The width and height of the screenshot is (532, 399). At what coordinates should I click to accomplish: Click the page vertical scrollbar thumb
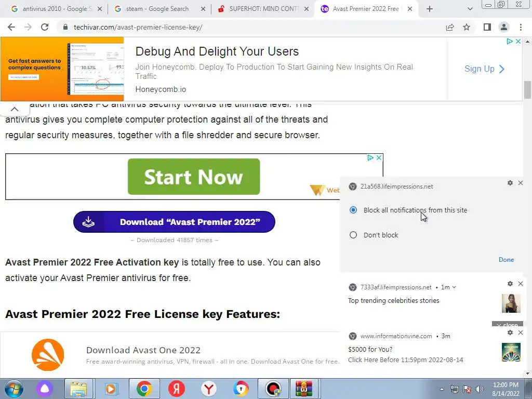(x=527, y=89)
